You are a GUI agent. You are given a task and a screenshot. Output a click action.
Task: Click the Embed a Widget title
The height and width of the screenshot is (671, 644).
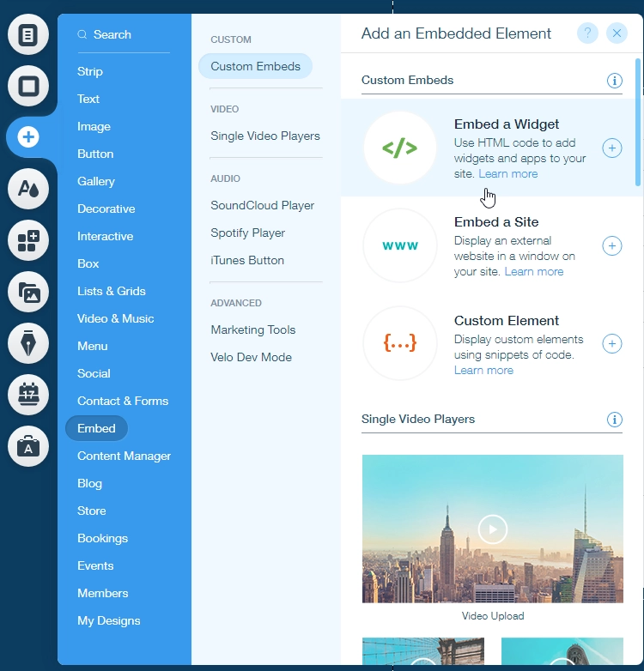(x=506, y=124)
